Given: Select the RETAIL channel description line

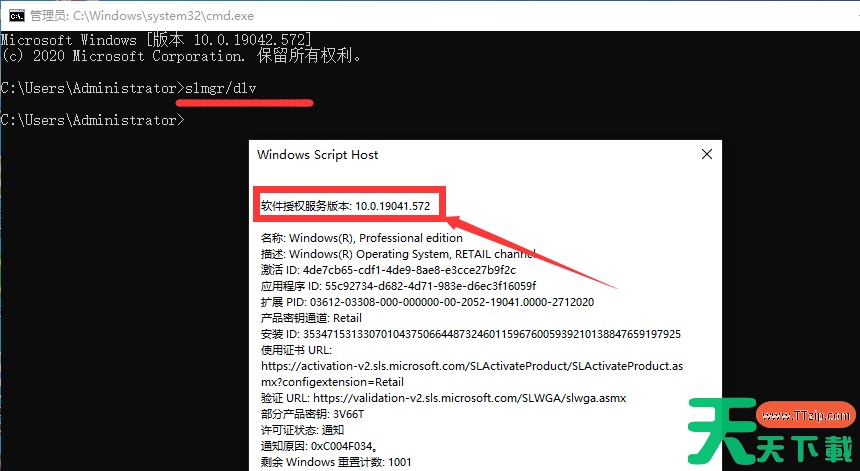Looking at the screenshot, I should [398, 254].
